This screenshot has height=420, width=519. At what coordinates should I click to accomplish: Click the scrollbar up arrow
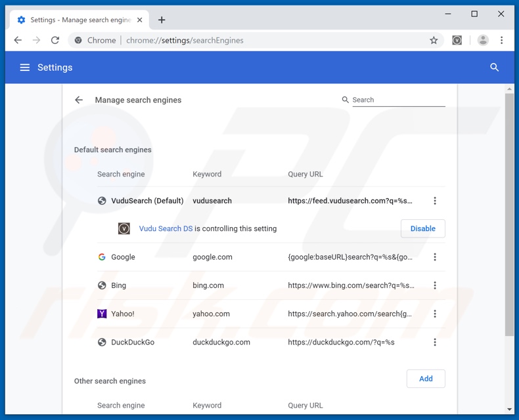click(509, 89)
